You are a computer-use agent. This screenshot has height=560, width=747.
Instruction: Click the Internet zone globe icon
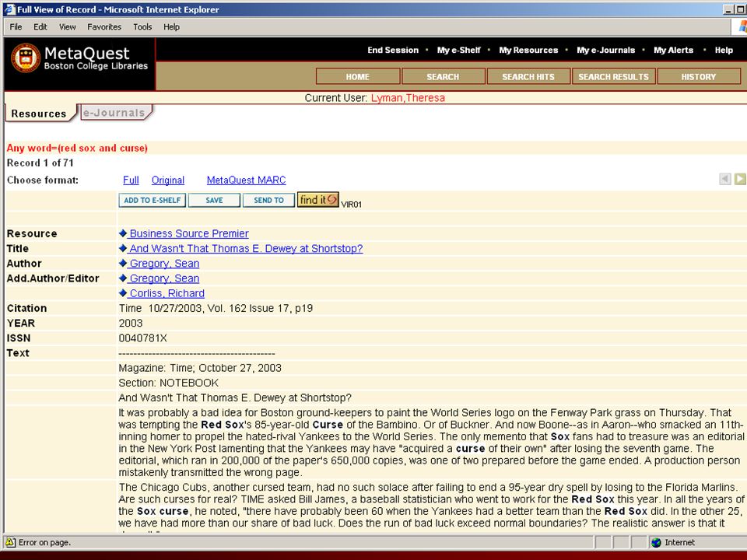(x=657, y=542)
